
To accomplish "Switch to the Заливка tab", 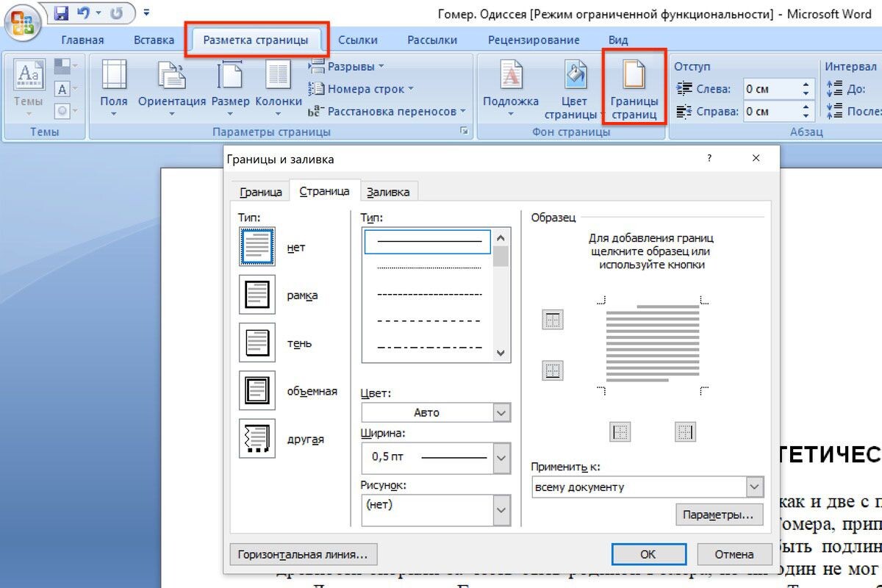I will 390,191.
